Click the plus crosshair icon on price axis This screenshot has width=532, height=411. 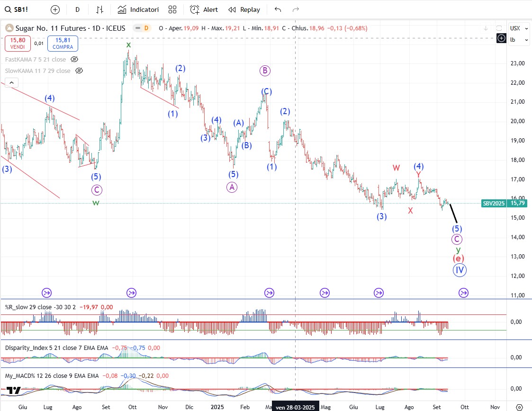pos(501,38)
